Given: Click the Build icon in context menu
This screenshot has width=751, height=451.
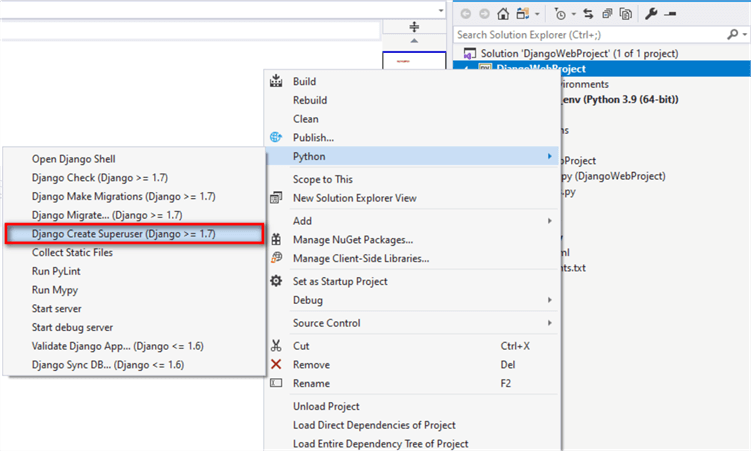Looking at the screenshot, I should (276, 81).
